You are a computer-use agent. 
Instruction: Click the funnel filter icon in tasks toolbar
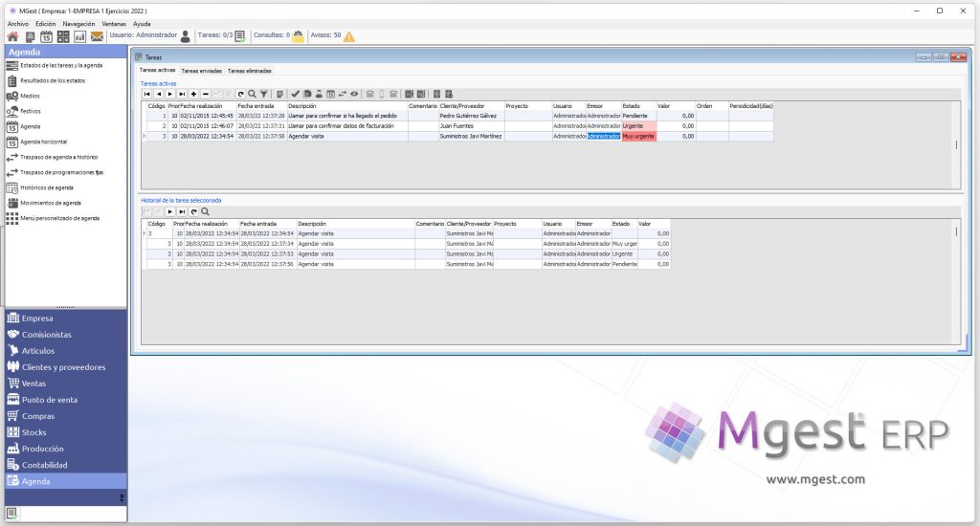click(x=264, y=95)
